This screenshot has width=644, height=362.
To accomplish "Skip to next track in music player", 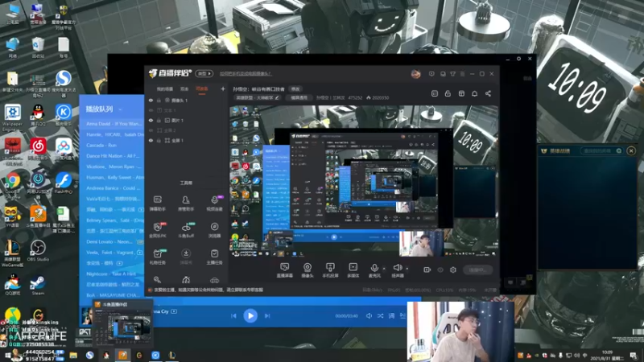I will [267, 315].
